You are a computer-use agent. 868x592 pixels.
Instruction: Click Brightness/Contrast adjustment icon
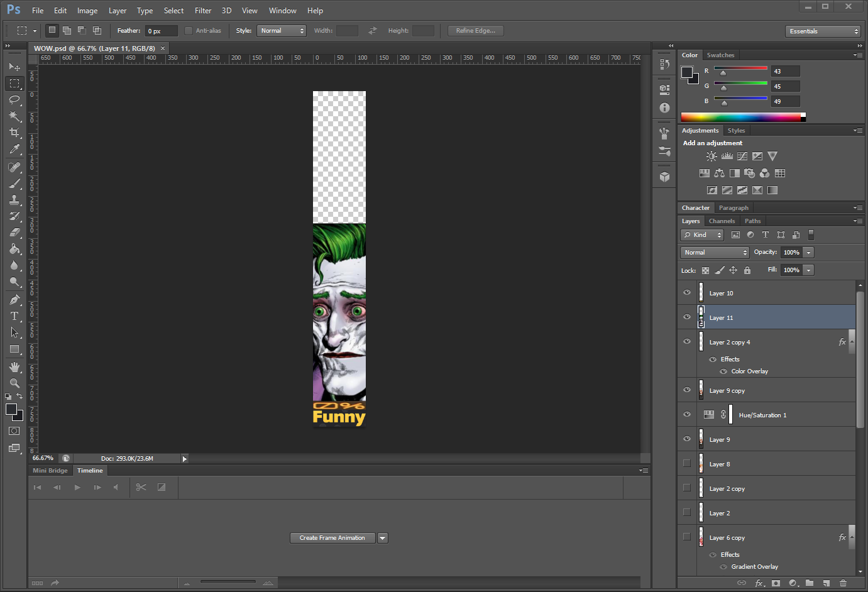[x=711, y=156]
